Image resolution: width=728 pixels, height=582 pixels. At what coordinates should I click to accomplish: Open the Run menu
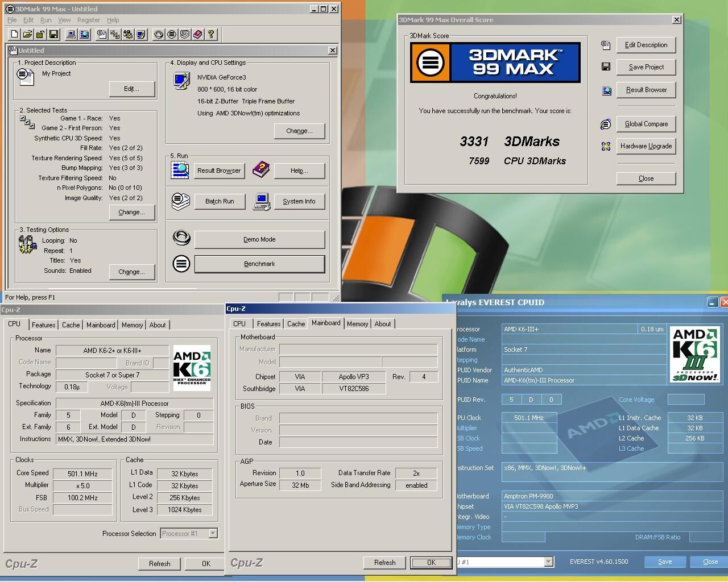[x=46, y=20]
